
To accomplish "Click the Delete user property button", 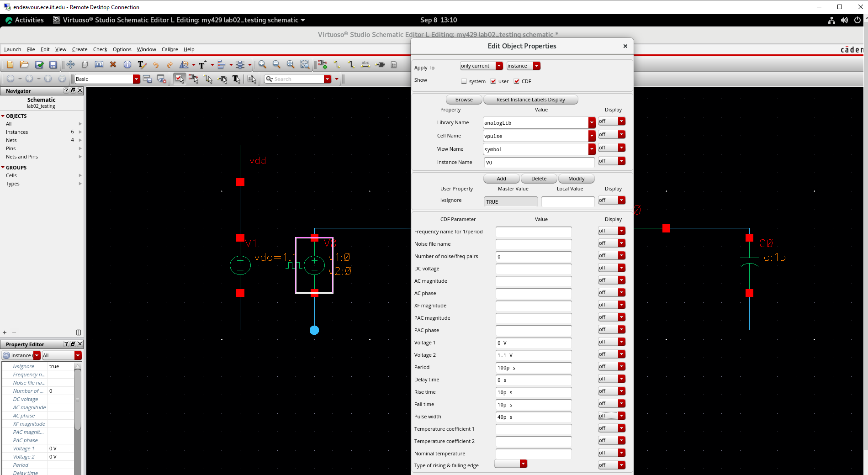I will [x=539, y=179].
